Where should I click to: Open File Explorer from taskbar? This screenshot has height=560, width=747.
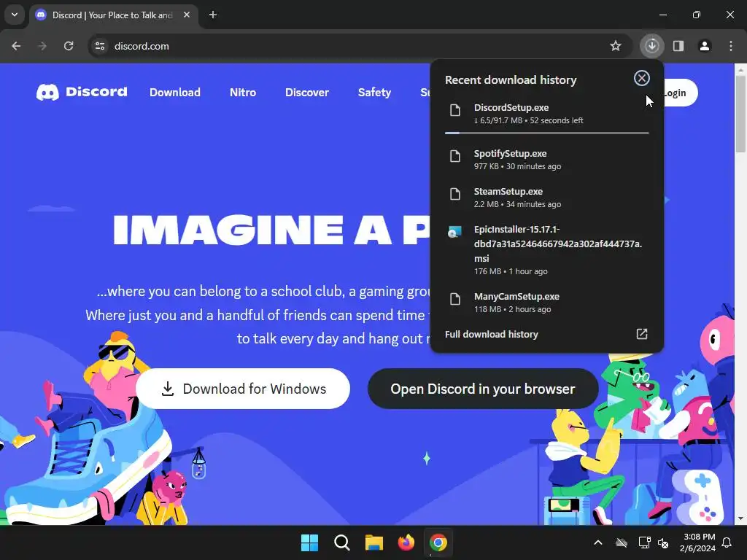pyautogui.click(x=374, y=542)
